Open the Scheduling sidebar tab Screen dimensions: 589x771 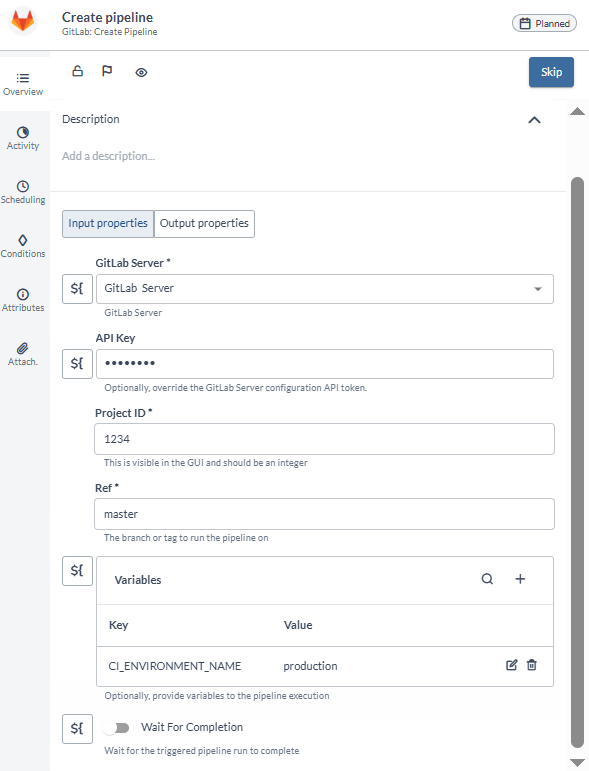23,192
